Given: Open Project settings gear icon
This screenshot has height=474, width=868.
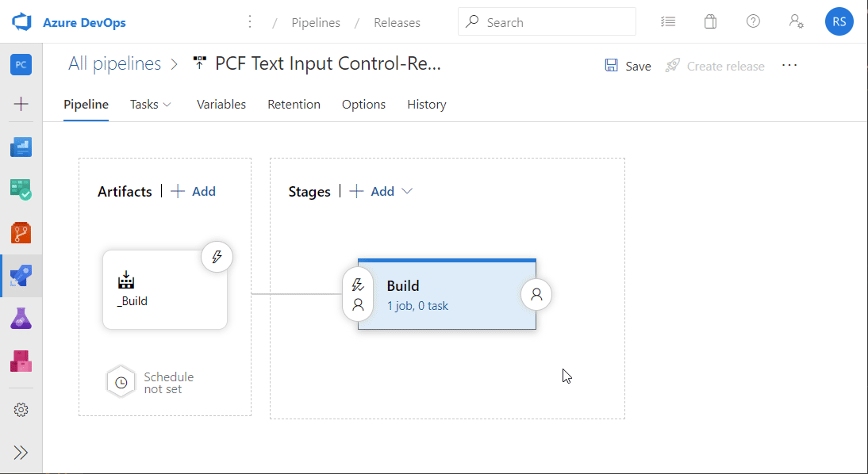Looking at the screenshot, I should click(21, 410).
